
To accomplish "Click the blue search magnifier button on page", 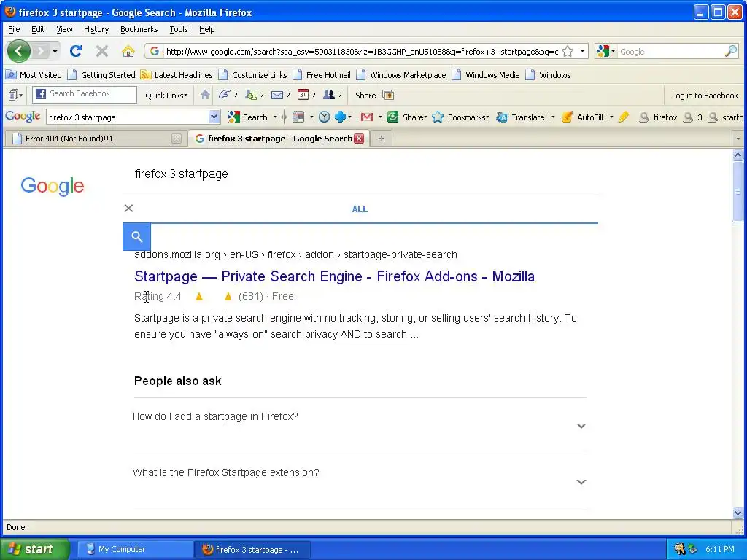I will pyautogui.click(x=136, y=237).
